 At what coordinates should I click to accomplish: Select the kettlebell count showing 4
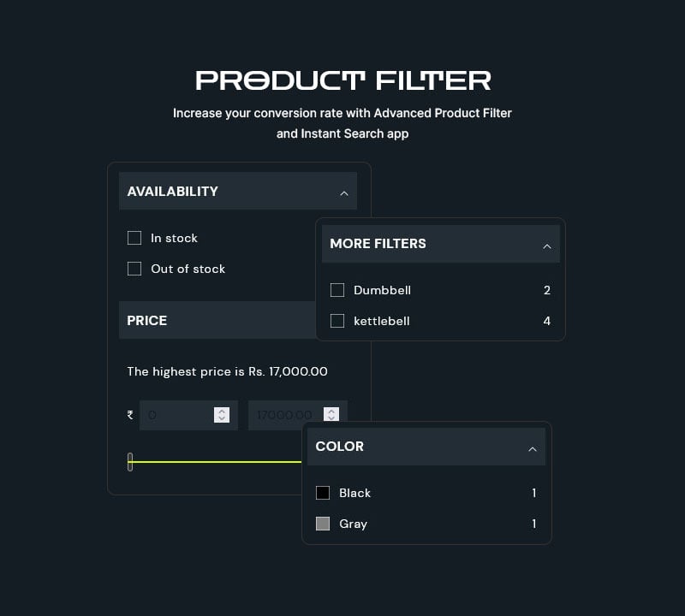pos(547,321)
